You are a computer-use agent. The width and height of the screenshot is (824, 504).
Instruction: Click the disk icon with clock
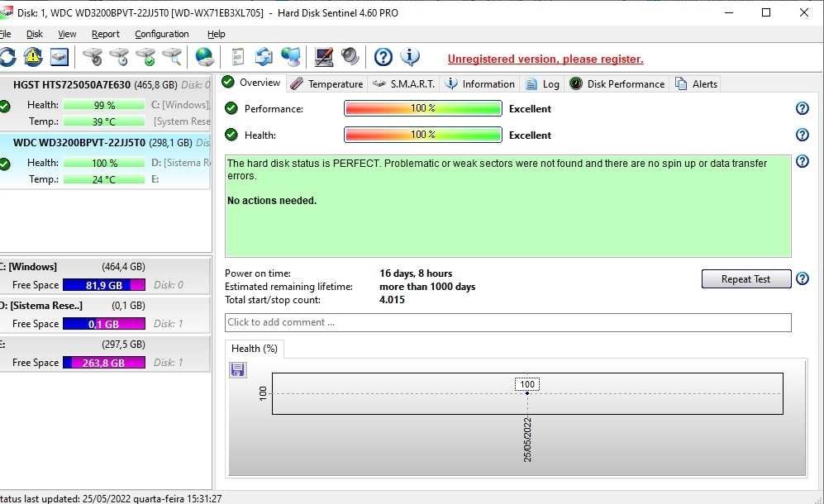coord(119,57)
